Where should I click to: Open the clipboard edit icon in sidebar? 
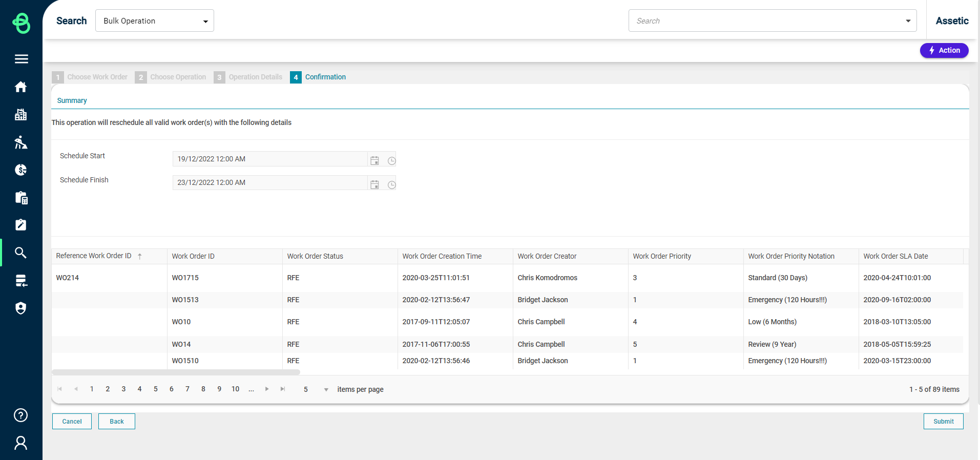[21, 225]
